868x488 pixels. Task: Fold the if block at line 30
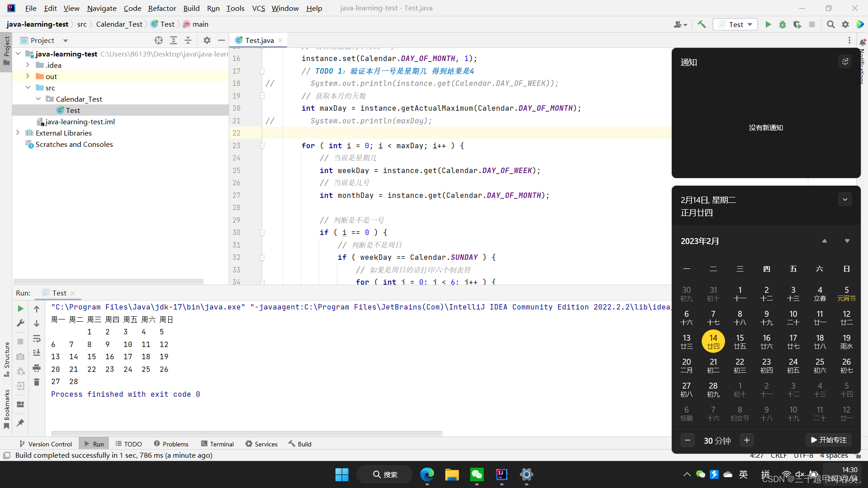(262, 232)
